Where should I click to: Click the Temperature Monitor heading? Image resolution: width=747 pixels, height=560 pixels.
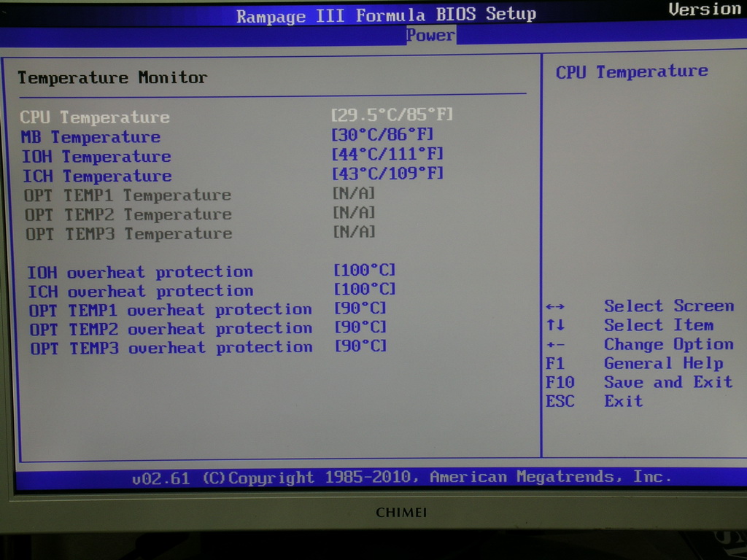[112, 77]
